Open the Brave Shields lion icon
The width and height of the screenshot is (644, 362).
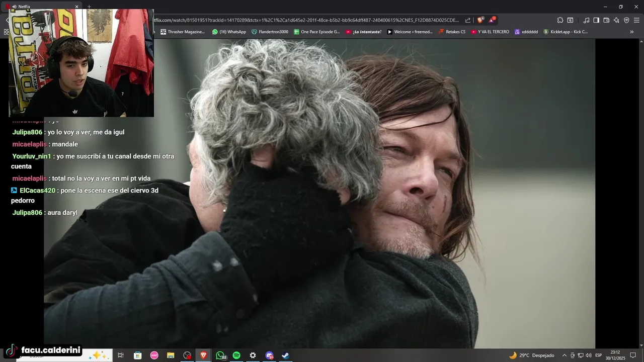[480, 20]
